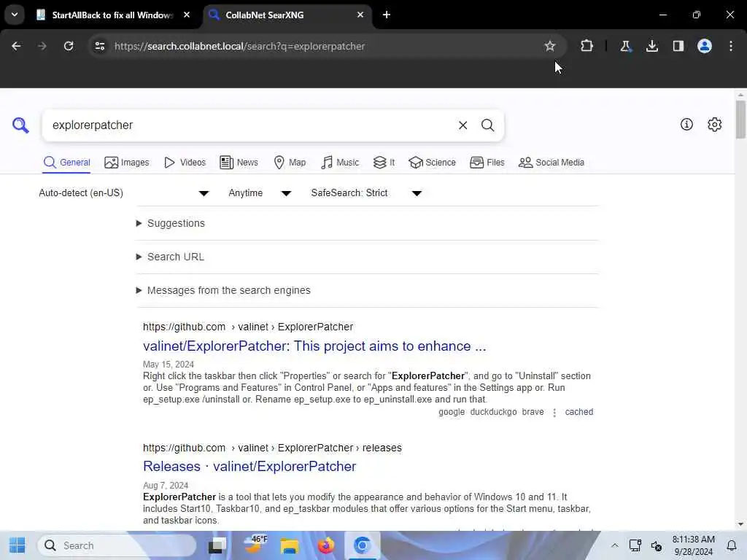This screenshot has width=747, height=560.
Task: Open File Explorer from the taskbar
Action: click(289, 545)
